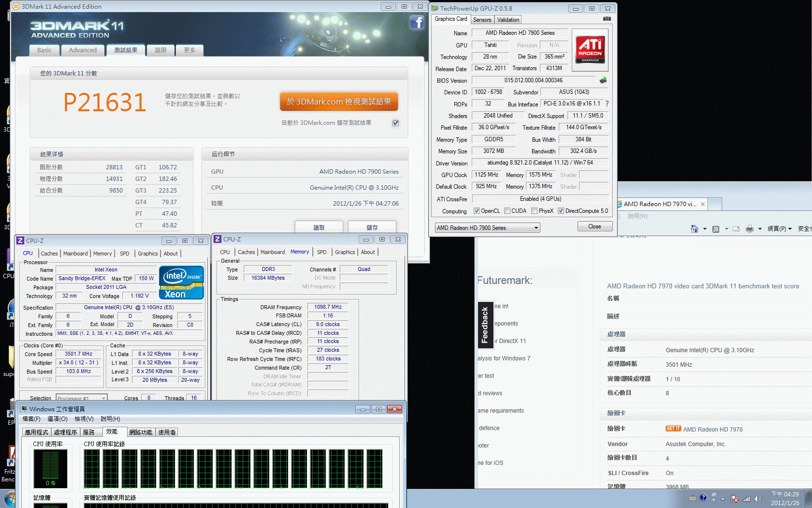Click the GPU-Z screenshot camera icon

[607, 19]
